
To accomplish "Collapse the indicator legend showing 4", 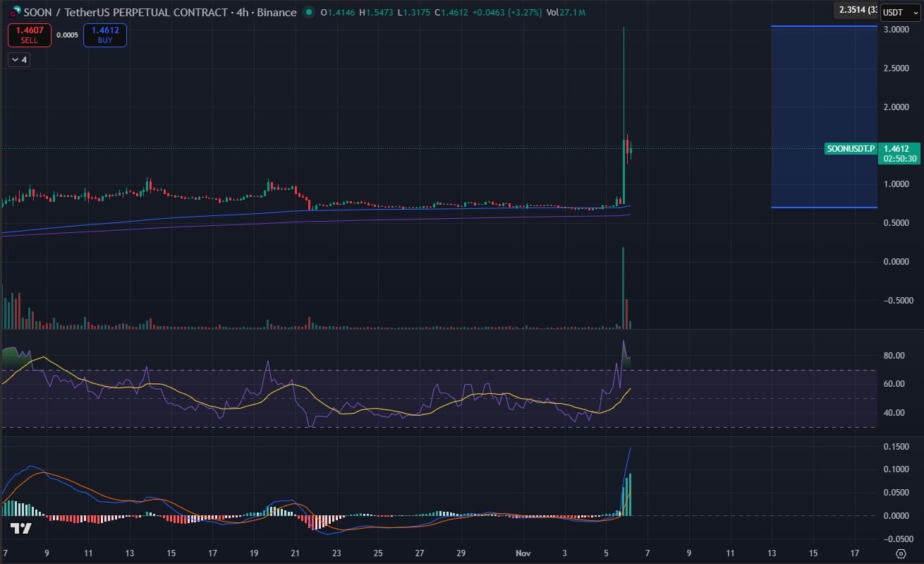I will click(19, 60).
